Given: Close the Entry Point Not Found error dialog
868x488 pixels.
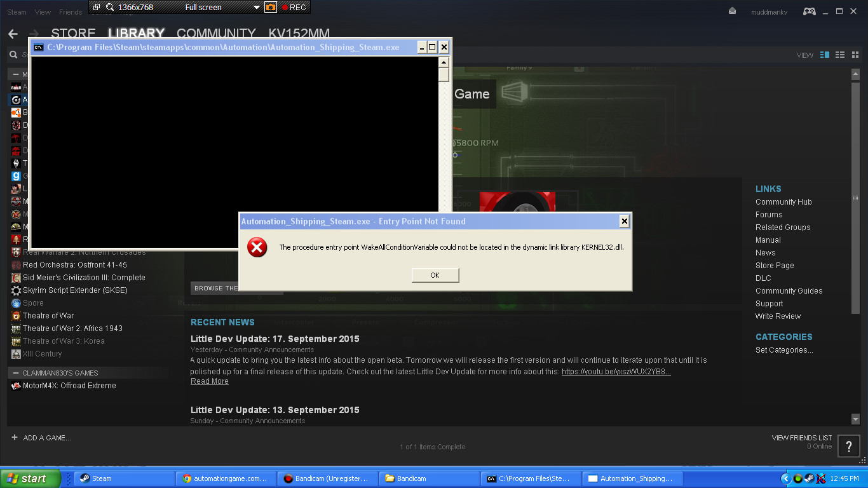Looking at the screenshot, I should [625, 221].
